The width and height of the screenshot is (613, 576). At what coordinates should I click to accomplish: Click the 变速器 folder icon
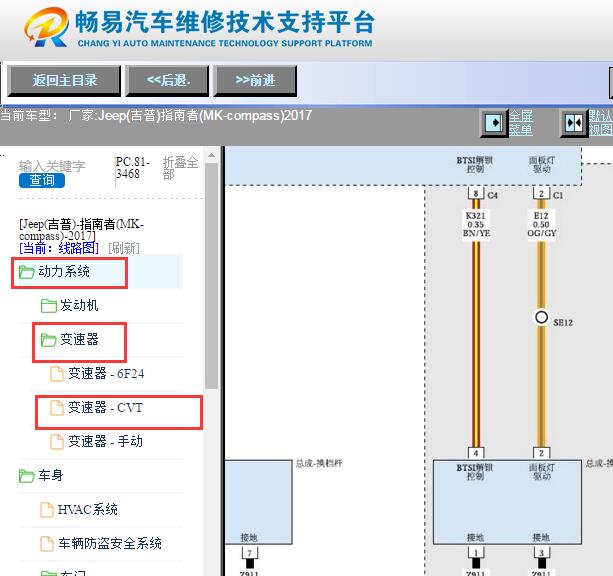point(48,340)
